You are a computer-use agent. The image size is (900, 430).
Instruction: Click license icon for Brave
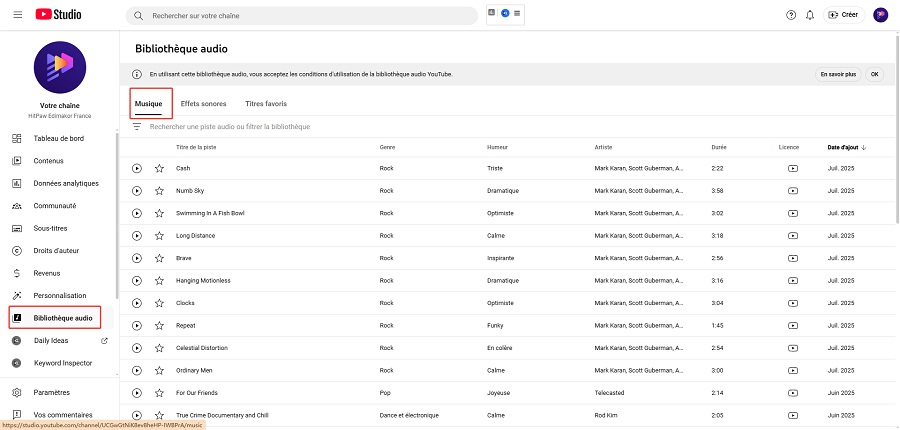coord(793,258)
